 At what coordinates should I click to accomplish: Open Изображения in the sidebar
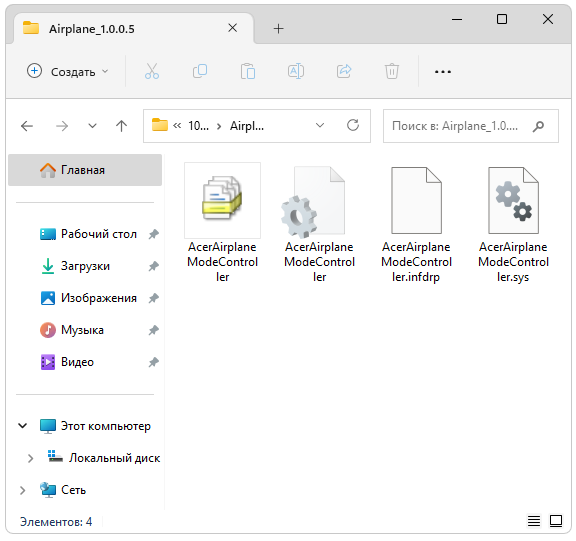[x=89, y=298]
